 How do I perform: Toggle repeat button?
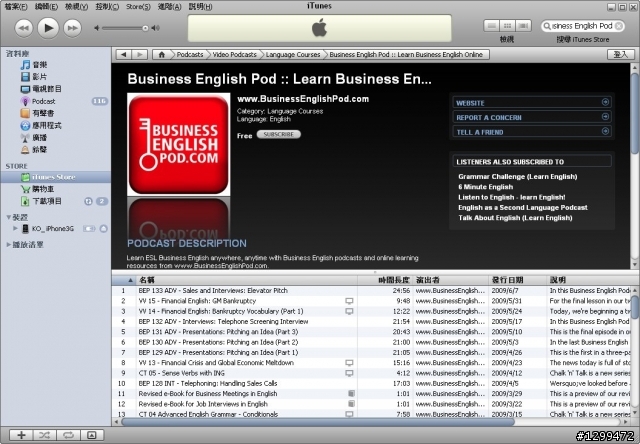point(68,435)
